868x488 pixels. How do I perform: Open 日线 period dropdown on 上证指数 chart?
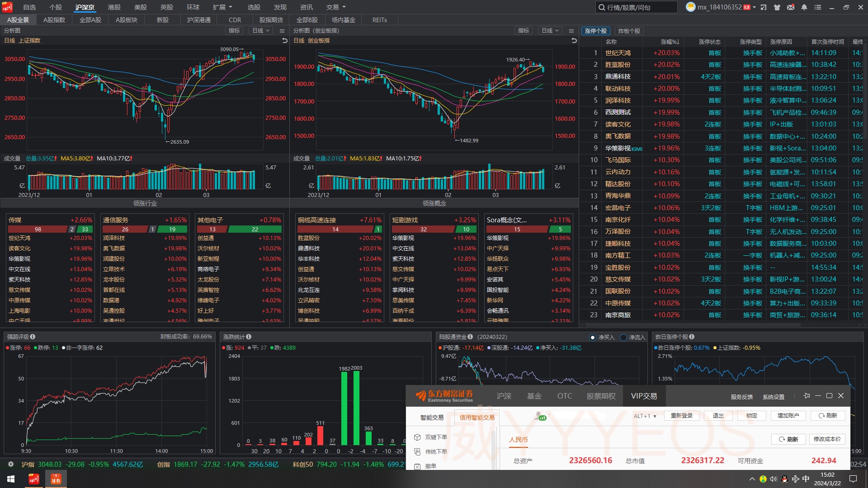tap(261, 31)
